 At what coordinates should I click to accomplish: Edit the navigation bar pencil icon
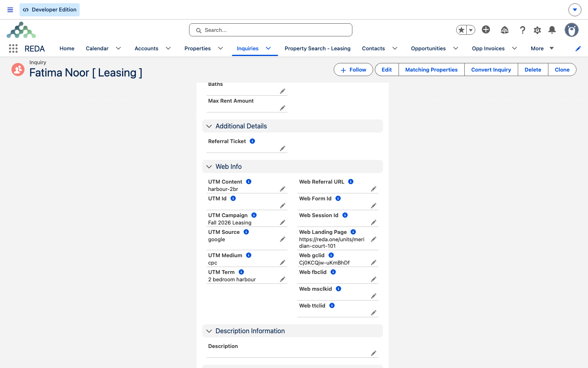pyautogui.click(x=578, y=49)
